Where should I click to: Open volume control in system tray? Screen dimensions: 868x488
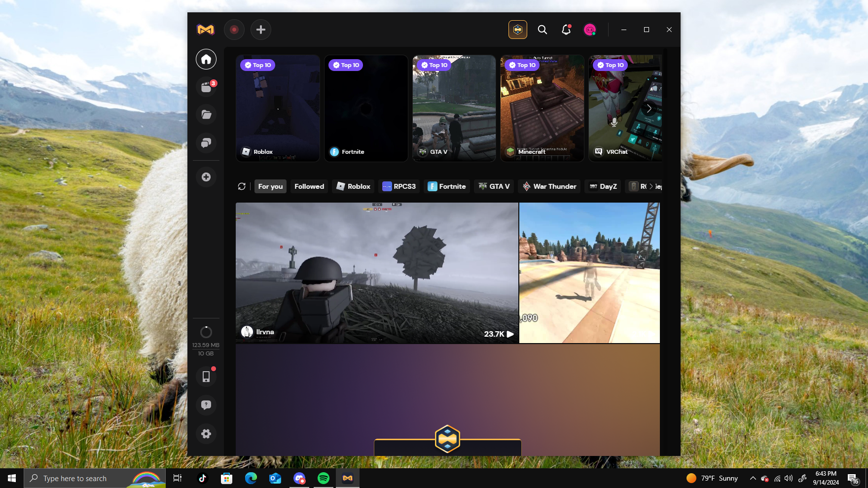(789, 478)
